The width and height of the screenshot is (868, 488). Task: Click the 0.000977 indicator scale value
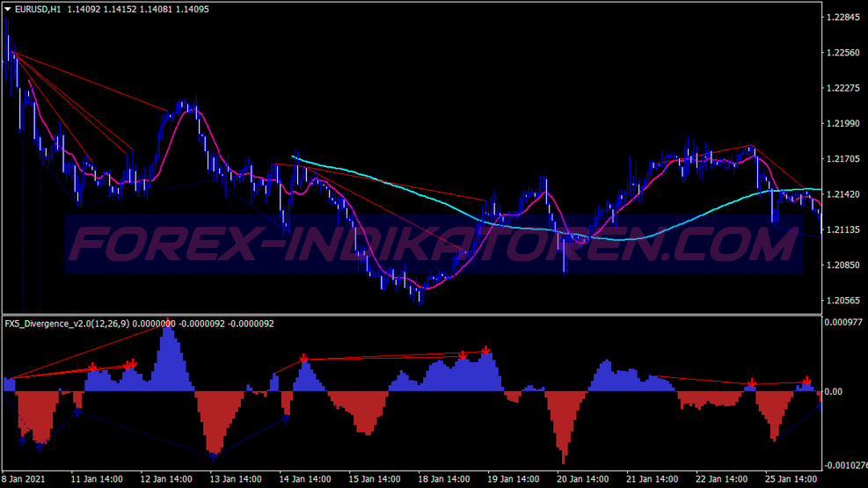pyautogui.click(x=843, y=322)
